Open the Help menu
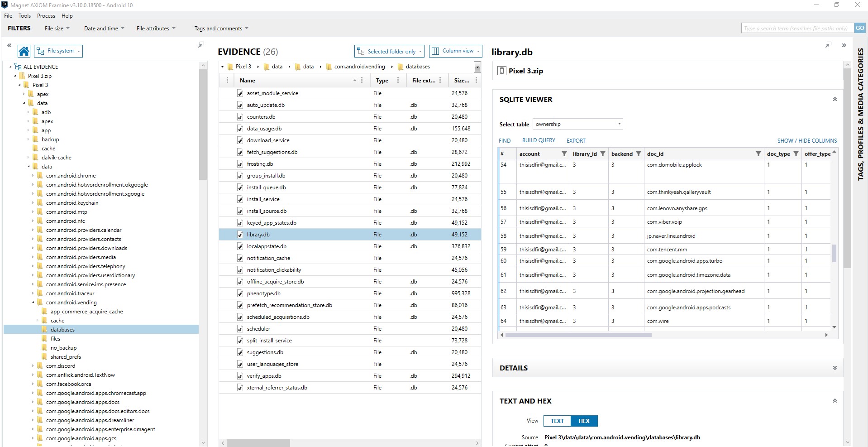Viewport: 868px width, 447px height. click(67, 16)
